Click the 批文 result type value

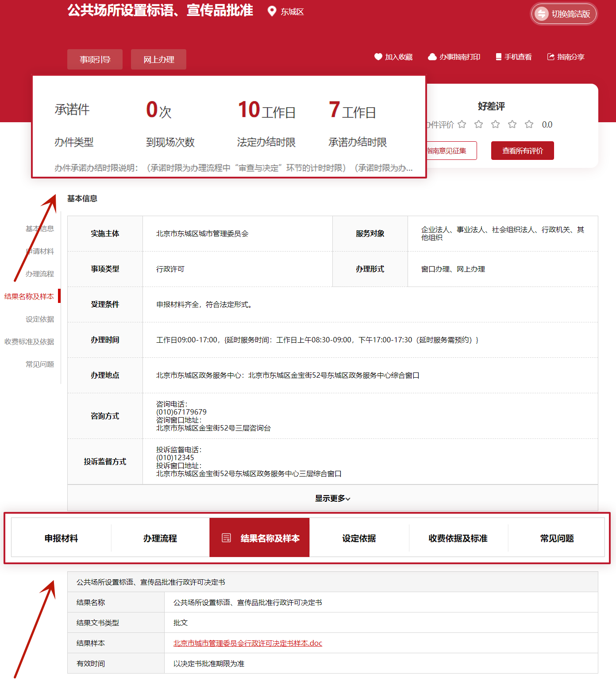click(x=181, y=623)
